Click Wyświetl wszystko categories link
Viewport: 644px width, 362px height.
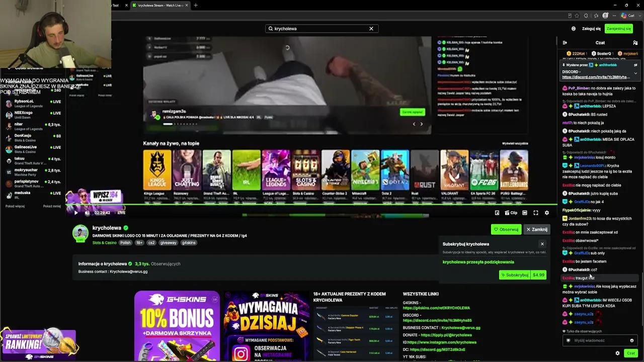tap(515, 144)
